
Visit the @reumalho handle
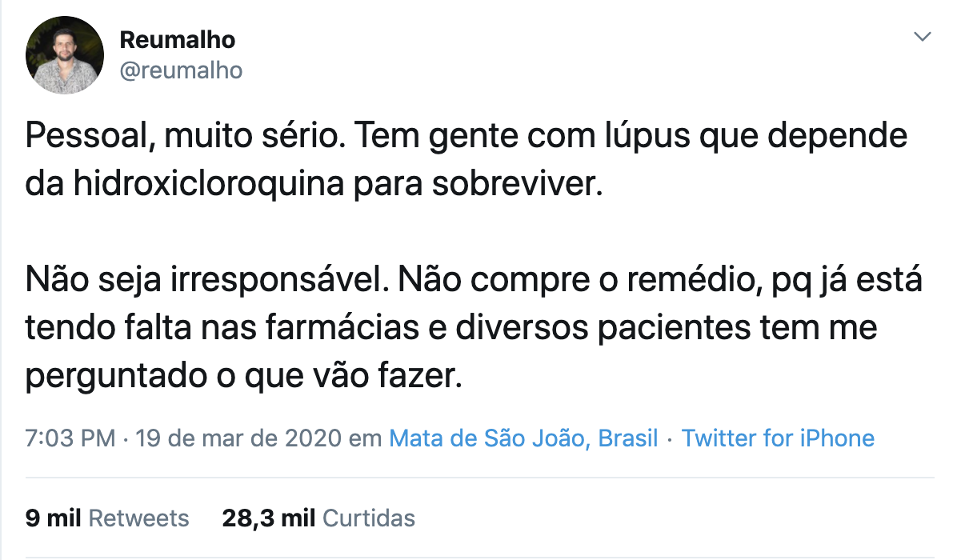coord(182,70)
